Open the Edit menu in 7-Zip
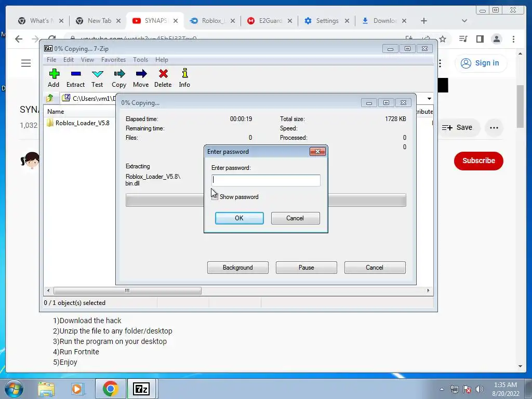Image resolution: width=532 pixels, height=399 pixels. pos(68,59)
